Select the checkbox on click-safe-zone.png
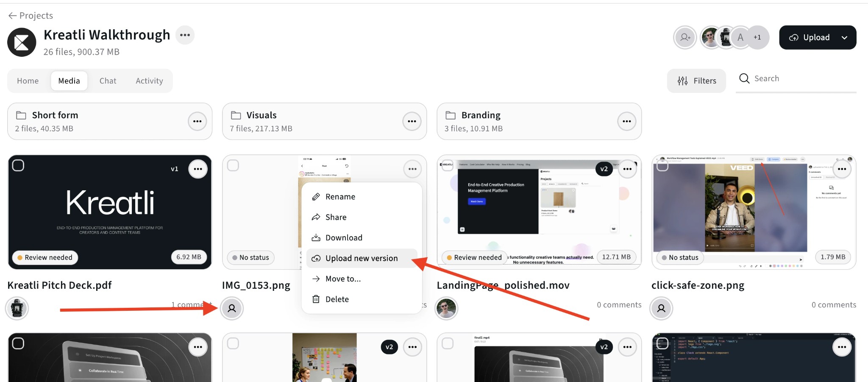 (x=662, y=165)
